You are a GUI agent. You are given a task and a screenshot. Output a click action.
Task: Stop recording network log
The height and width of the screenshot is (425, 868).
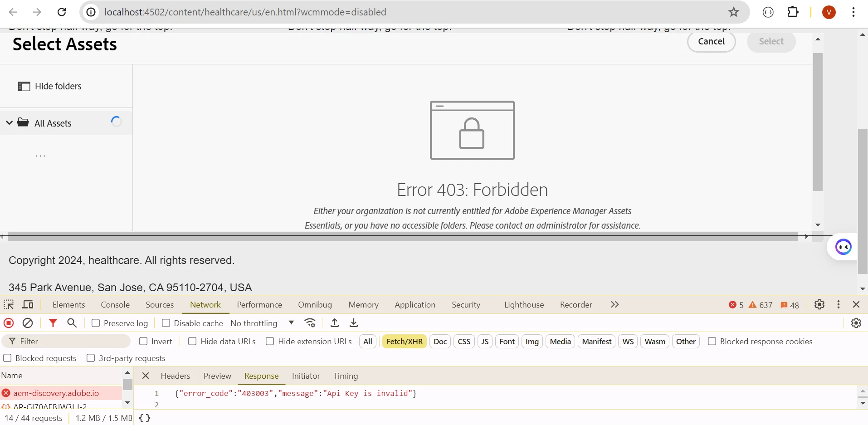point(9,323)
